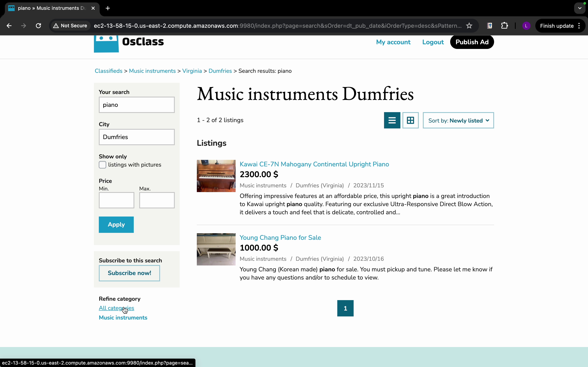Enable listings with pictures checkbox
The image size is (588, 367).
click(x=102, y=165)
